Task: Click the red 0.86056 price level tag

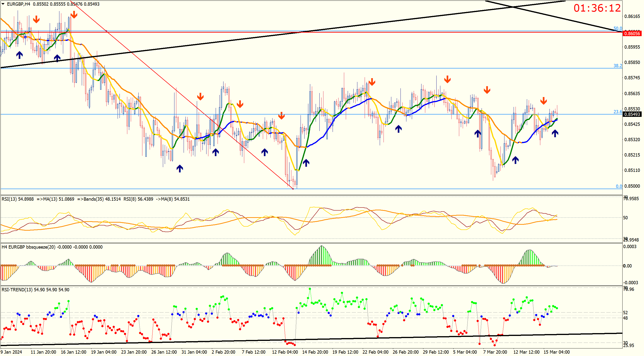Action: (632, 34)
